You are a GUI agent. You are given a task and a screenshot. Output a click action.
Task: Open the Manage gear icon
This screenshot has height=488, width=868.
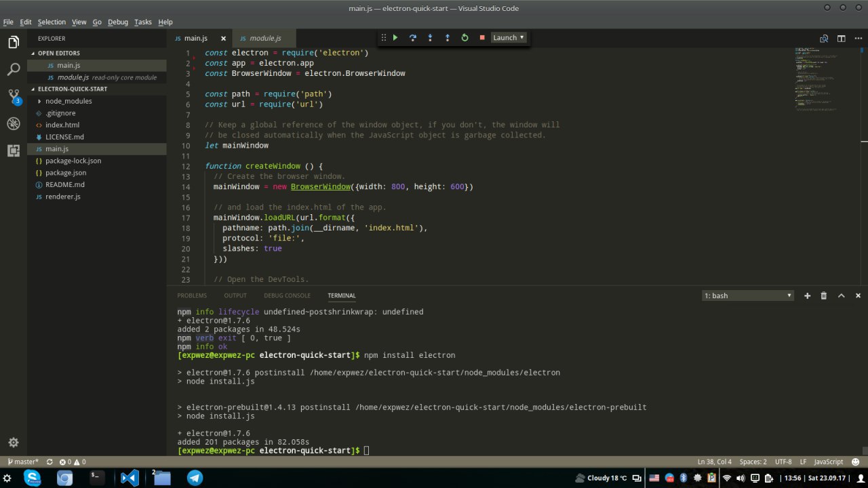[x=14, y=443]
